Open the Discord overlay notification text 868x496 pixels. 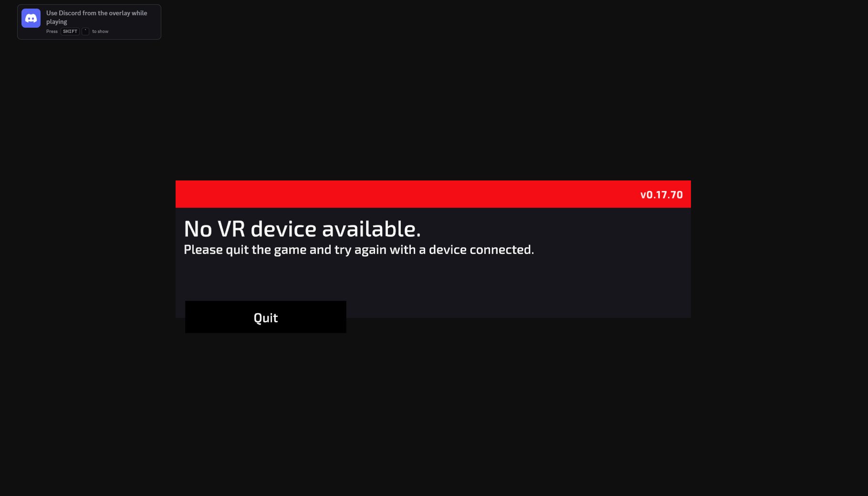(97, 17)
